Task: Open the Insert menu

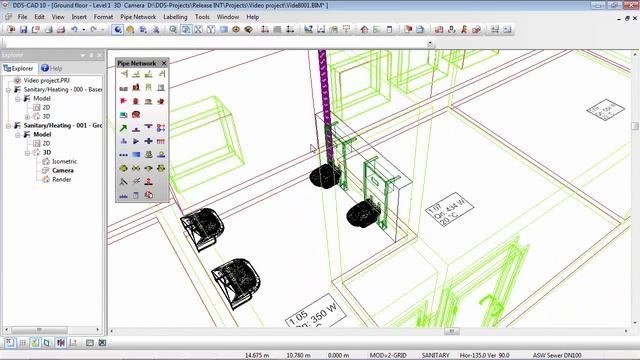Action: pyautogui.click(x=79, y=17)
